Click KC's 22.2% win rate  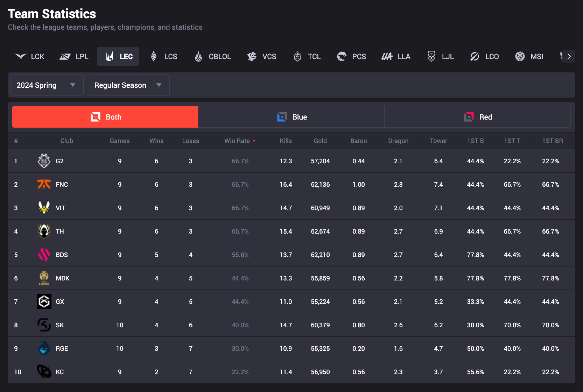coord(240,372)
